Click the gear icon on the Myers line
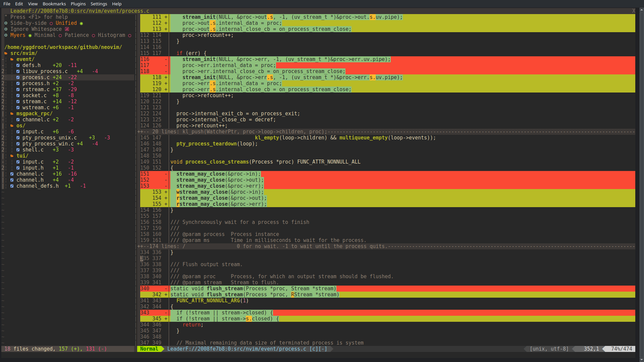Image resolution: width=644 pixels, height=362 pixels. click(x=6, y=35)
